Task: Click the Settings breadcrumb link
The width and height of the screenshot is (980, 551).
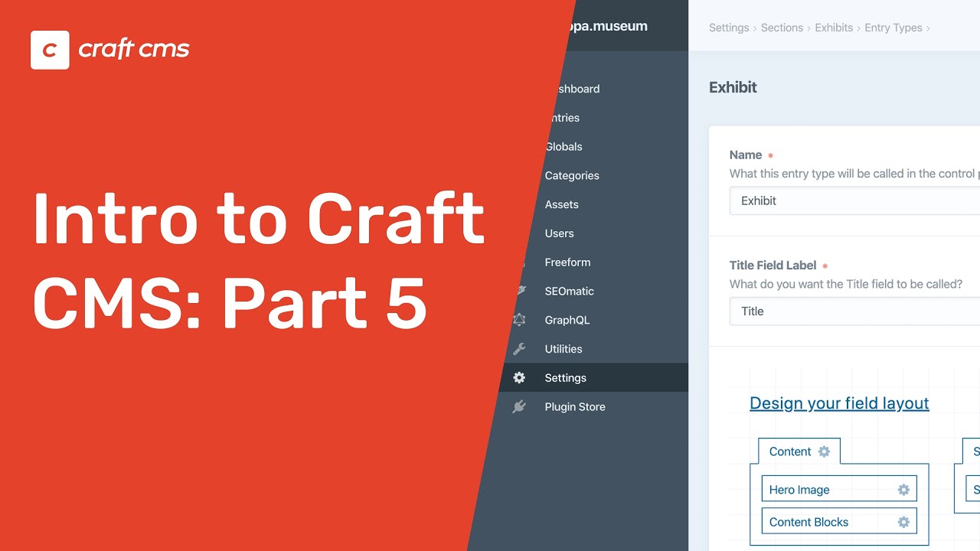Action: point(729,28)
